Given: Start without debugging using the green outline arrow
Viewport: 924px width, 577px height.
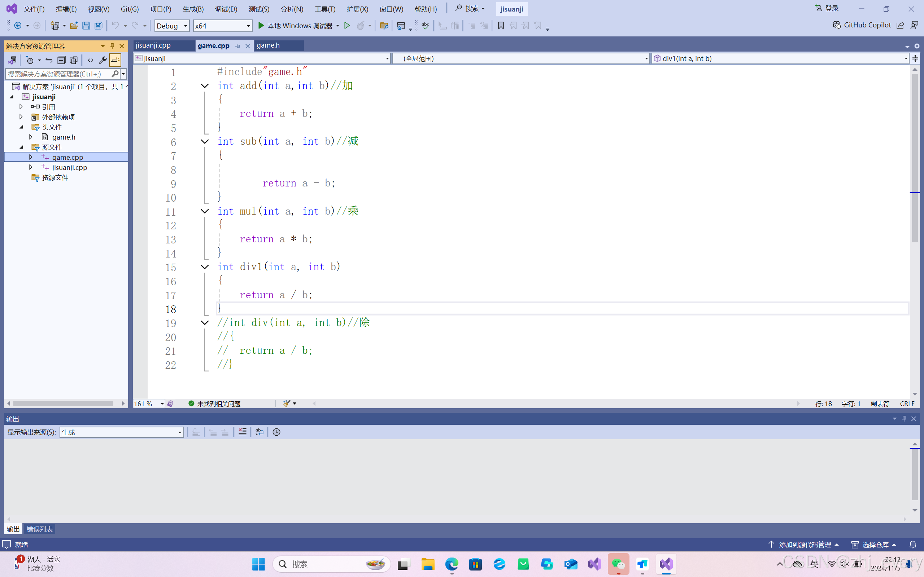Looking at the screenshot, I should point(347,26).
